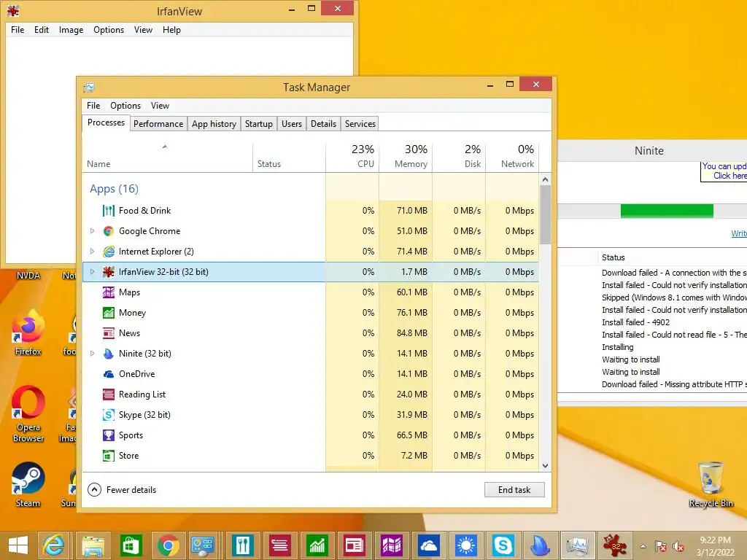This screenshot has height=560, width=747.
Task: Switch to the Users tab
Action: (292, 124)
